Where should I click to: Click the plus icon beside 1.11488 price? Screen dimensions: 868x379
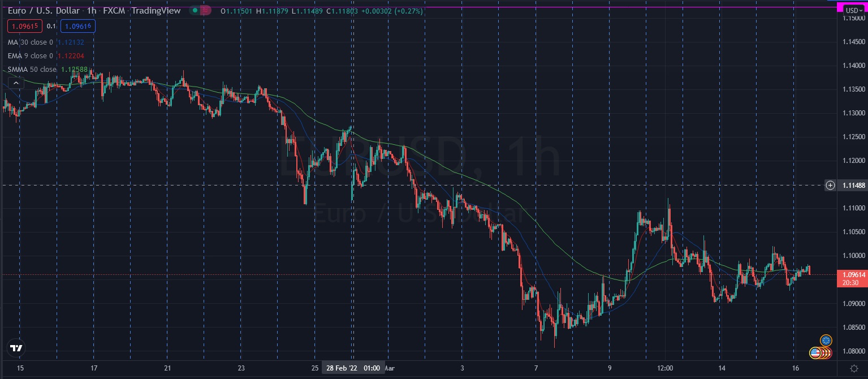[x=830, y=185]
